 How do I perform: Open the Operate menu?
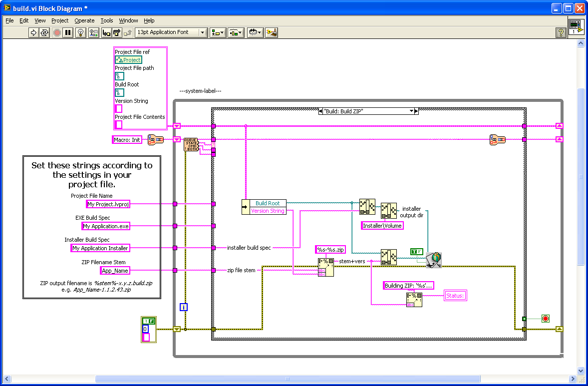point(84,20)
